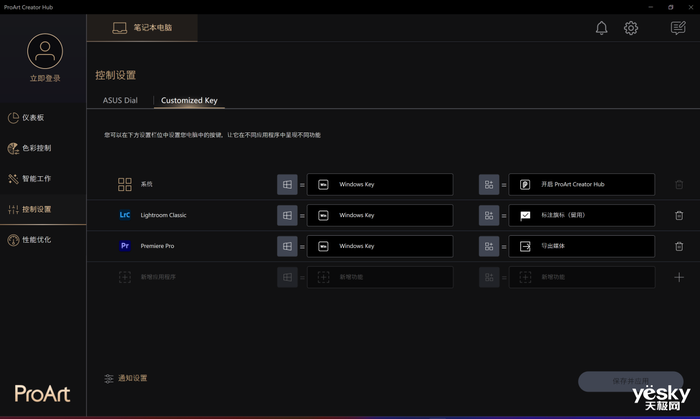Switch to the ASUS Dial tab
The width and height of the screenshot is (700, 419).
(120, 101)
